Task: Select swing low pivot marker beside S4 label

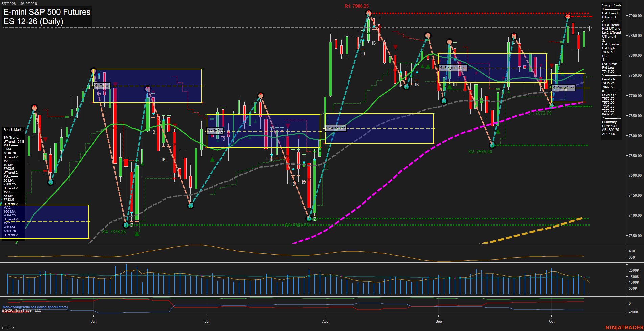Action: 126,225
